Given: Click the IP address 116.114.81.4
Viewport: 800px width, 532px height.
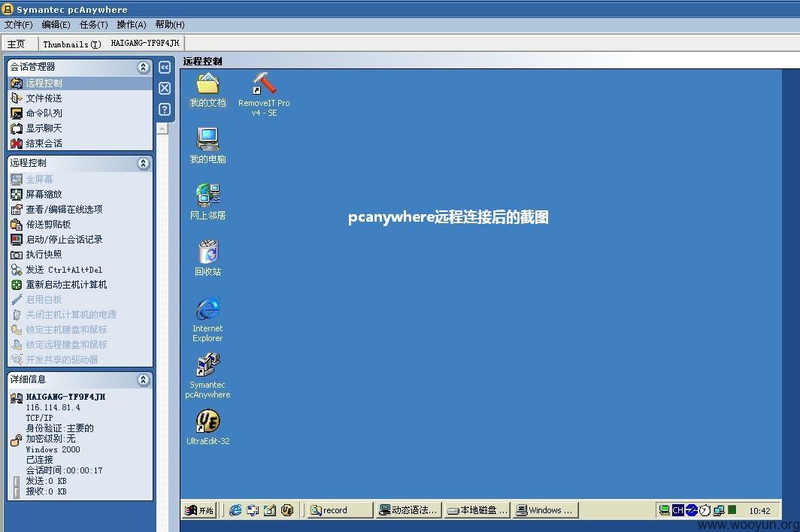Looking at the screenshot, I should tap(53, 407).
